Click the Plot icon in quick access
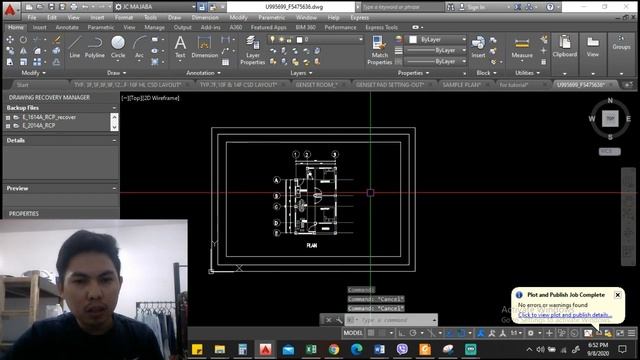This screenshot has height=360, width=640. (x=73, y=7)
